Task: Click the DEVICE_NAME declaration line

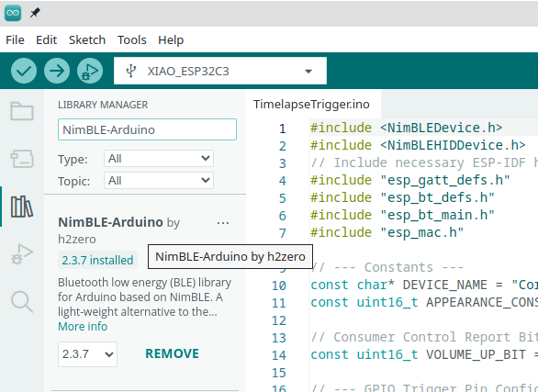Action: pyautogui.click(x=424, y=285)
